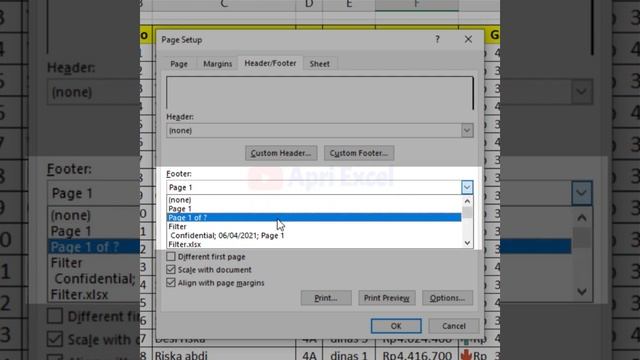
Task: Click footer list scroll up arrow
Action: (467, 201)
